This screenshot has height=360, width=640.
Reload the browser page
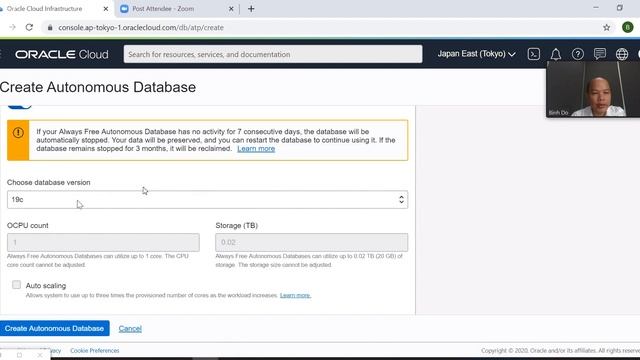(29, 27)
